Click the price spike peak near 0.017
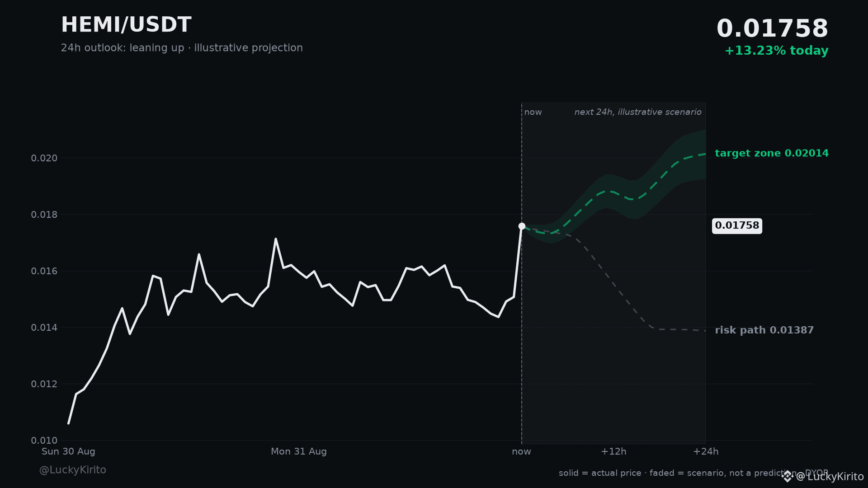This screenshot has width=868, height=488. pos(275,239)
